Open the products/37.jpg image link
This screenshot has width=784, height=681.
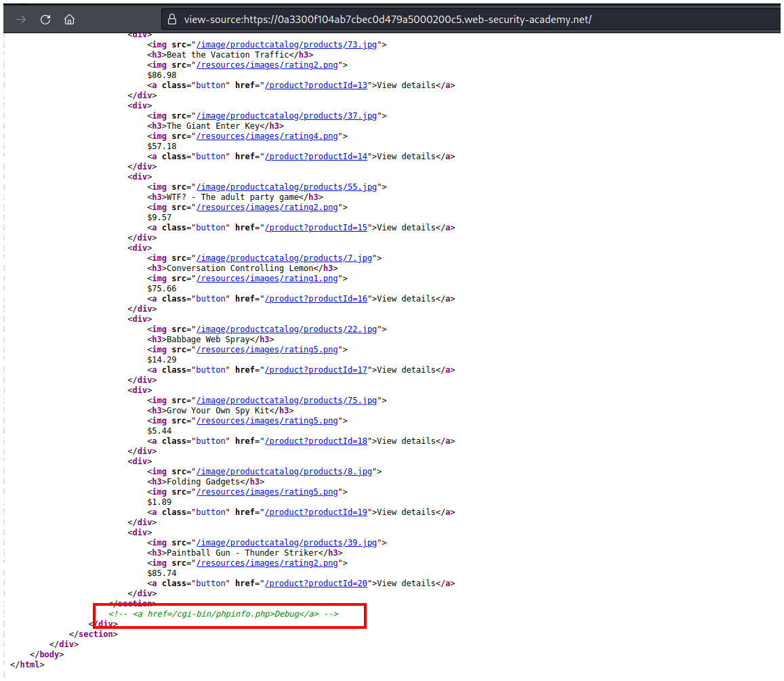coord(287,116)
